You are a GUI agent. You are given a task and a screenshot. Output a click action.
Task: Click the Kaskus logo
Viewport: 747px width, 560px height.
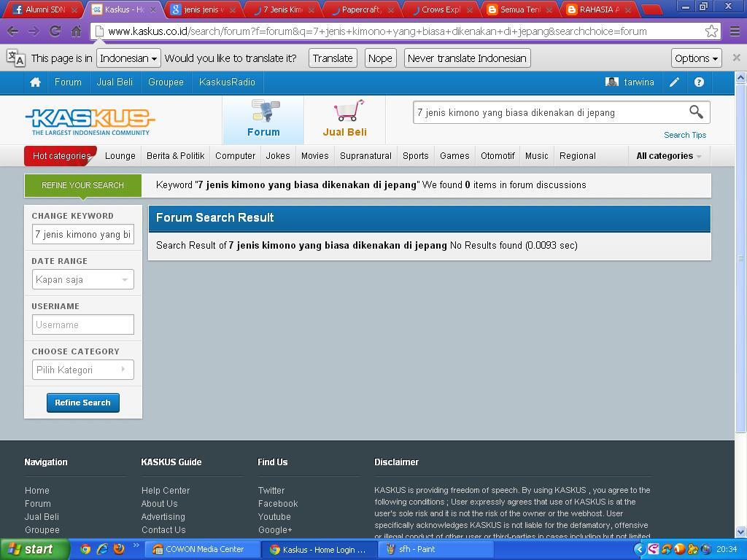click(x=90, y=122)
